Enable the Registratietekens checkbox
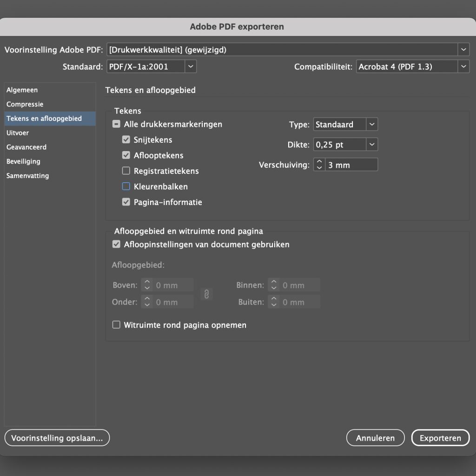 click(x=126, y=171)
